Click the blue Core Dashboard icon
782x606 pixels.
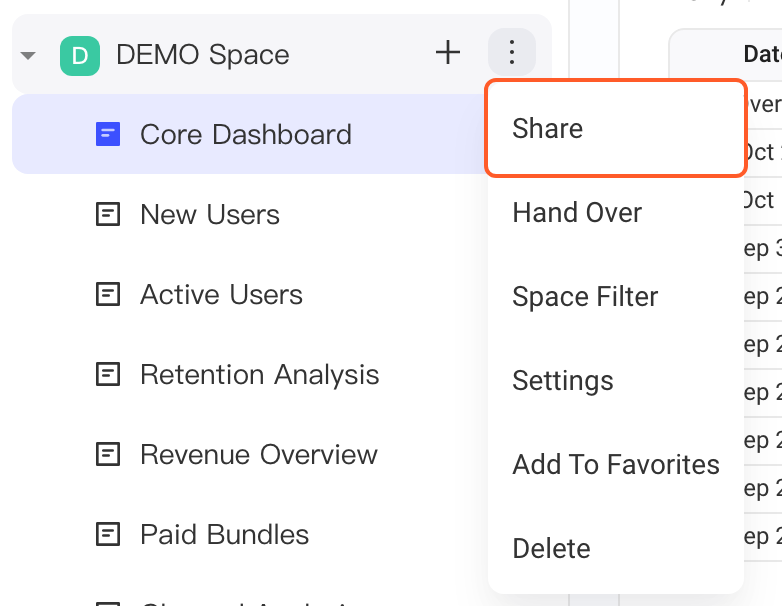108,134
